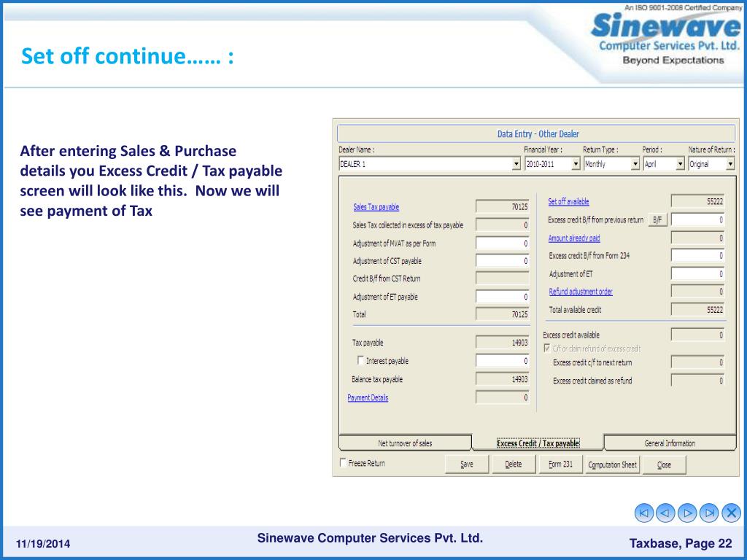
Task: Click the Total available credit value 55222
Action: pyautogui.click(x=698, y=309)
